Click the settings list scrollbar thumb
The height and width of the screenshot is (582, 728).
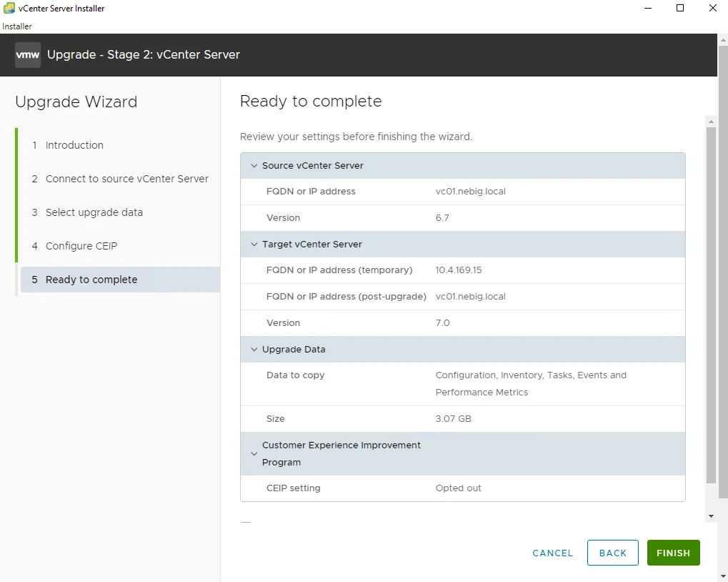tap(711, 305)
